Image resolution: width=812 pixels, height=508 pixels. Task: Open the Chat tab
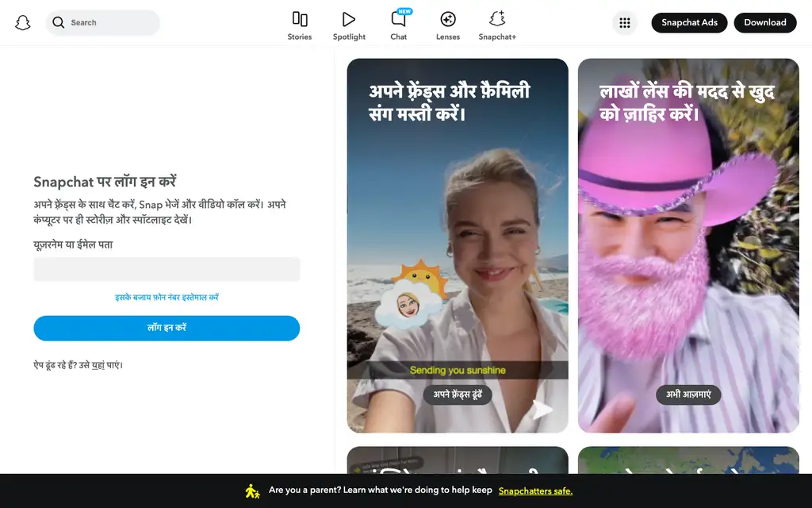[398, 26]
